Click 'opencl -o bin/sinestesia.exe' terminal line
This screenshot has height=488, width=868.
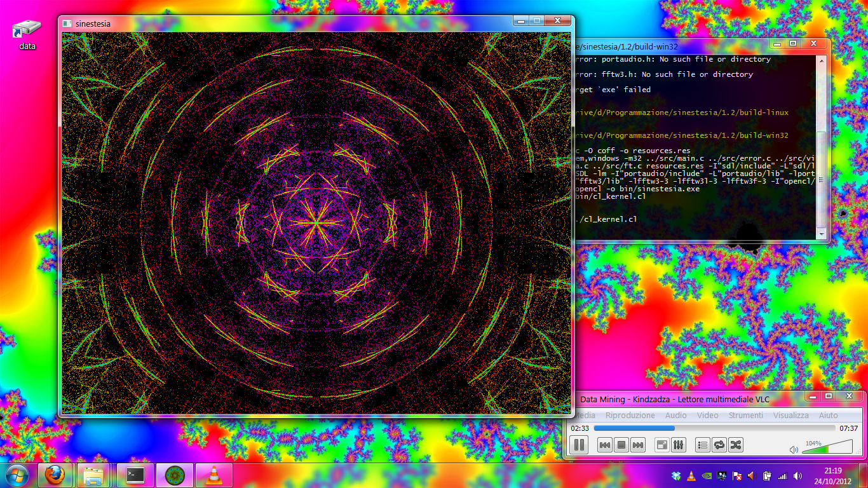[637, 189]
